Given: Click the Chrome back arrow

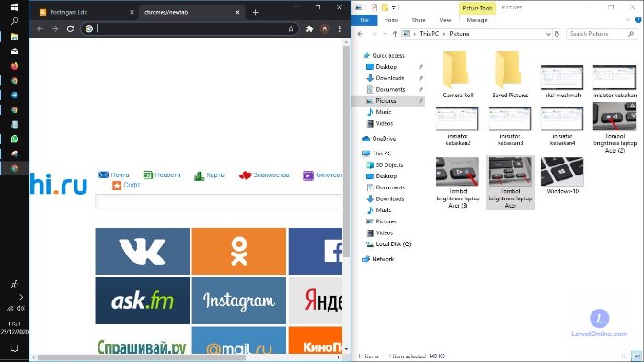Looking at the screenshot, I should pyautogui.click(x=40, y=28).
